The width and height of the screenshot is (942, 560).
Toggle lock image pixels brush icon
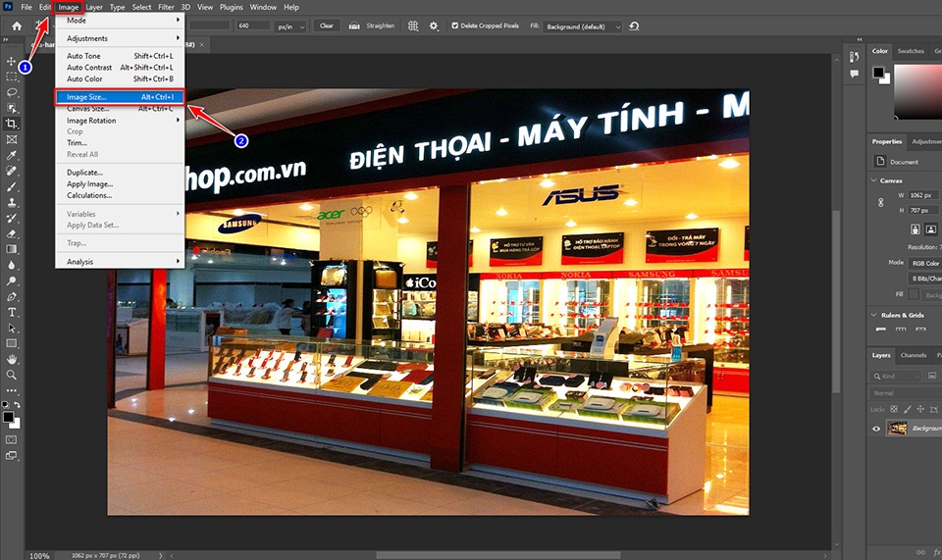(907, 409)
